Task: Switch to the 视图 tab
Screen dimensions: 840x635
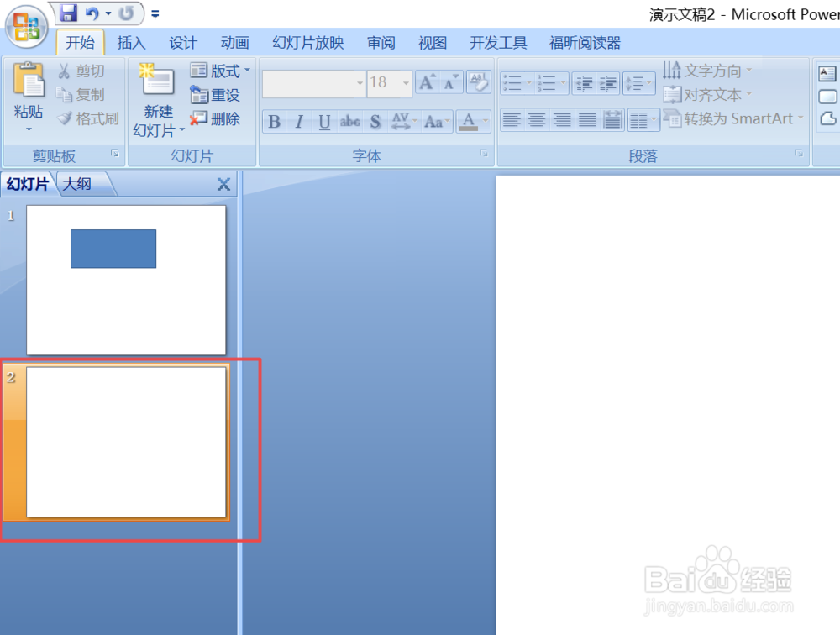Action: 433,42
